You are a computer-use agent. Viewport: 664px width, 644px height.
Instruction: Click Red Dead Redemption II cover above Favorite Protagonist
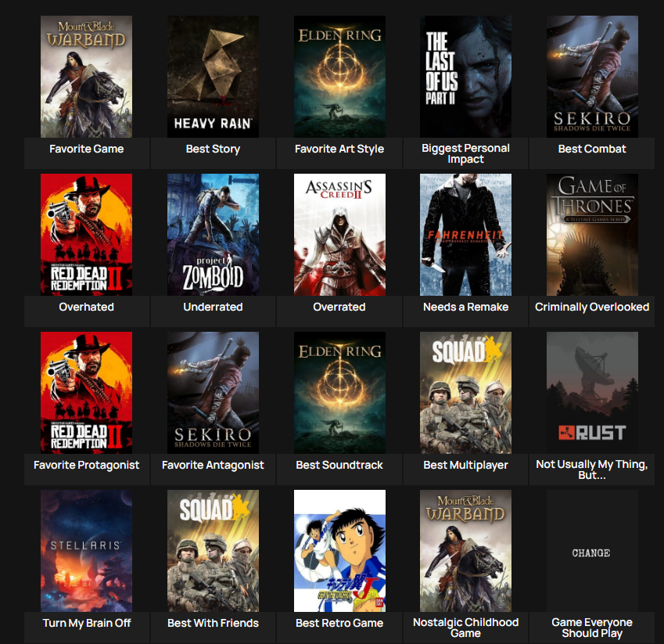[x=86, y=393]
